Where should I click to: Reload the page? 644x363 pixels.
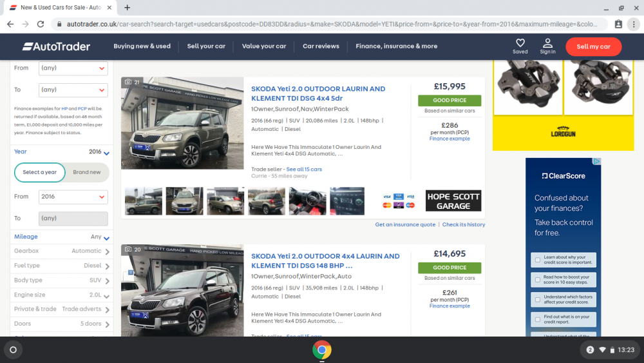40,25
